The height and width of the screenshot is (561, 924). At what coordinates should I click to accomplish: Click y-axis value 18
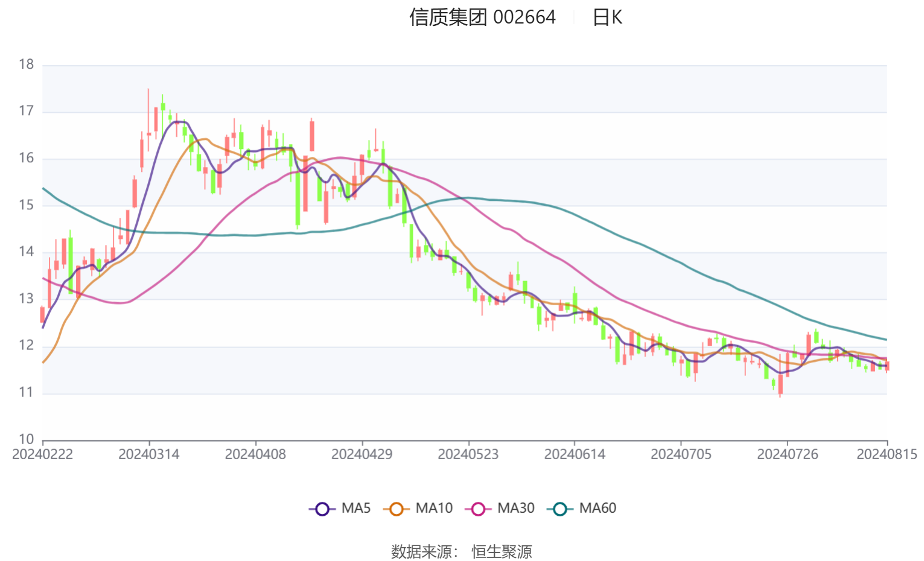coord(27,65)
